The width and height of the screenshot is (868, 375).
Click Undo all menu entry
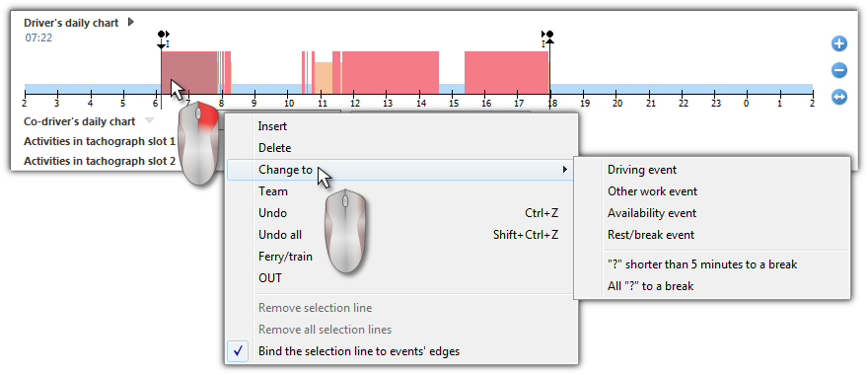(280, 235)
